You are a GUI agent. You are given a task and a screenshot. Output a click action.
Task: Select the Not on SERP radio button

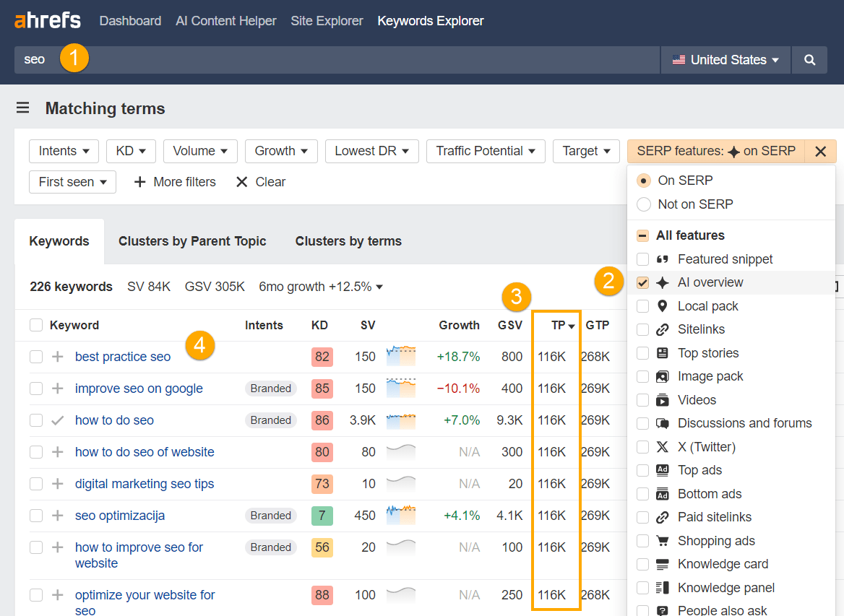click(x=643, y=204)
